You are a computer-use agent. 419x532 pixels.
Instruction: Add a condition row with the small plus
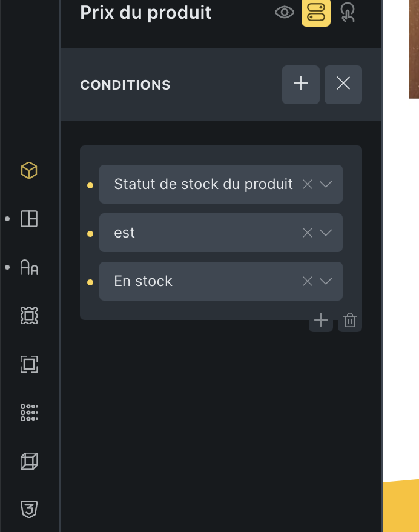click(x=321, y=321)
